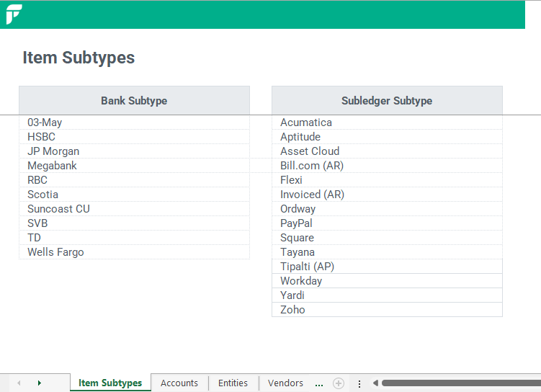Select the Acumatica cell
The height and width of the screenshot is (392, 541).
[387, 122]
